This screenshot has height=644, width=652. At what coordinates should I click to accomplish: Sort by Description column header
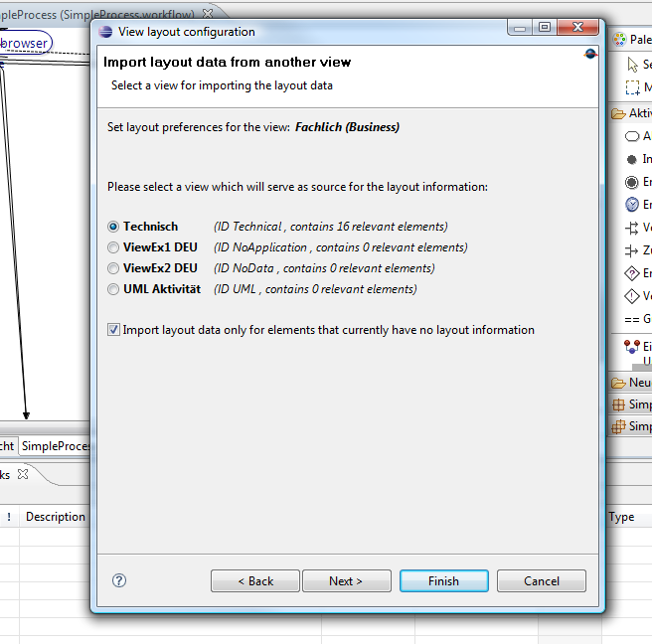point(56,517)
